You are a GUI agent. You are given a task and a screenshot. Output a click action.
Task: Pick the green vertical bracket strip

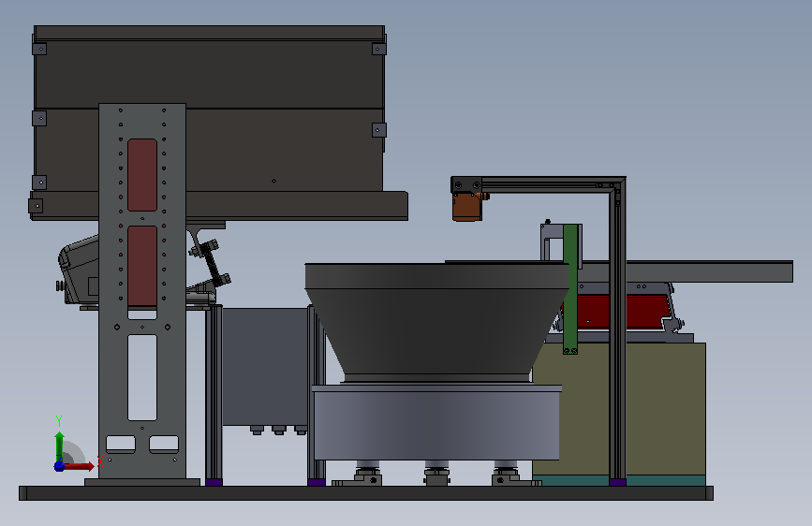tap(570, 289)
